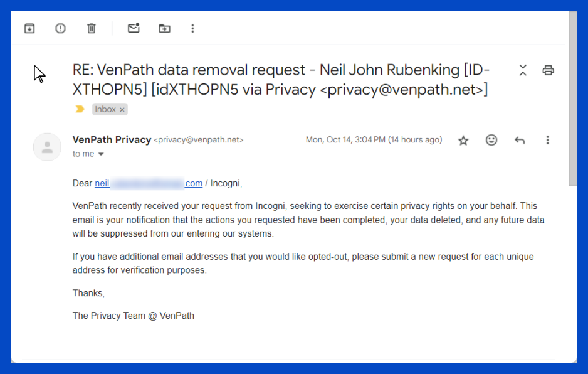Open the Move to folder icon
Viewport: 588px width, 374px height.
click(x=164, y=28)
